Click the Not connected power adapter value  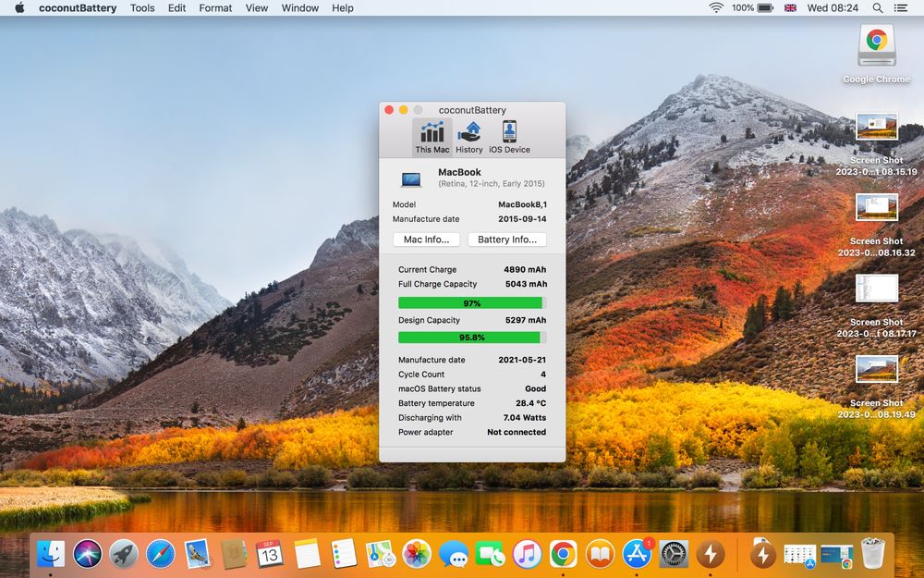[517, 432]
